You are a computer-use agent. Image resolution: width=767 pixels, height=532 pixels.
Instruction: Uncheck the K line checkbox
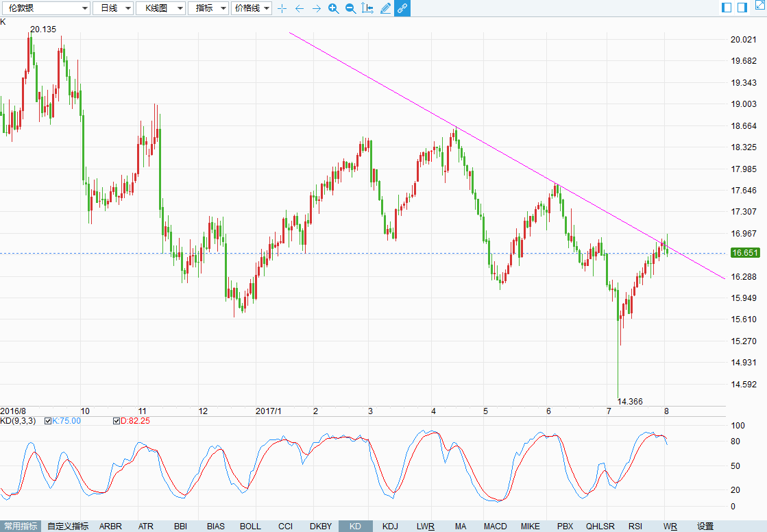click(x=48, y=420)
